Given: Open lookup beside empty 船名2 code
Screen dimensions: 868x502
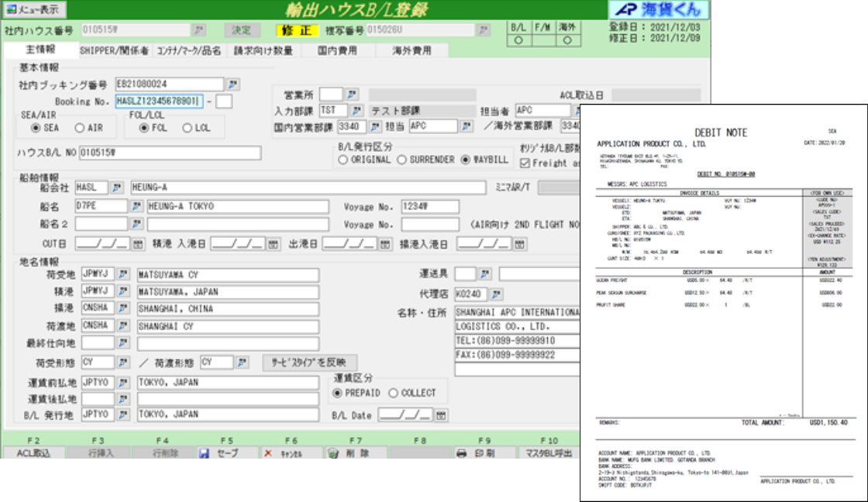Looking at the screenshot, I should (x=136, y=224).
